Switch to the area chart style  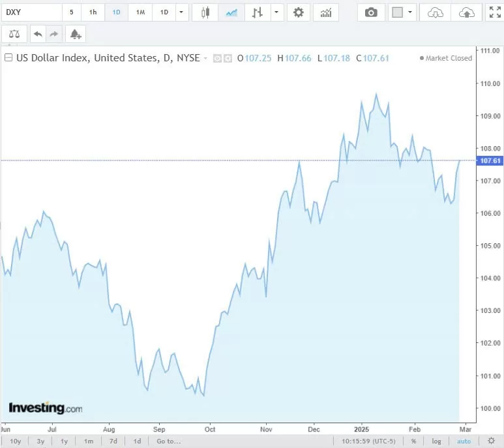pos(231,12)
